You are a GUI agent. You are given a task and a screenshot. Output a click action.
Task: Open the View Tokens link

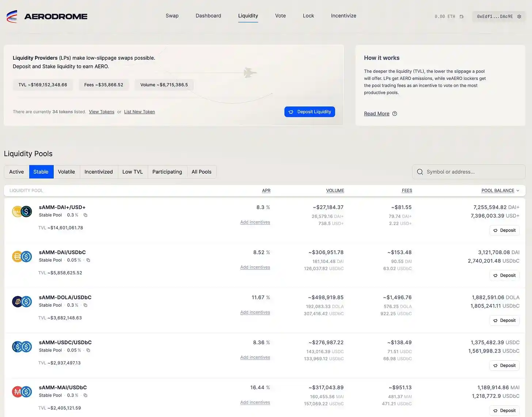point(102,112)
